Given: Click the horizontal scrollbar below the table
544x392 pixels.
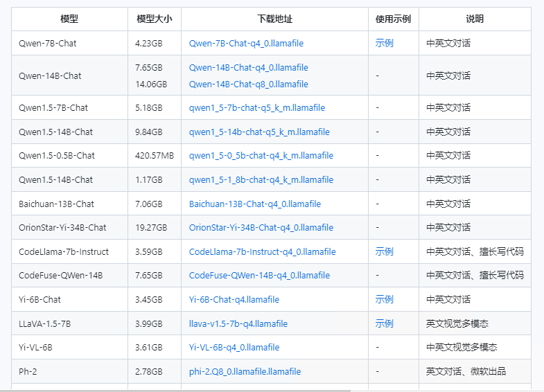Looking at the screenshot, I should [175, 391].
